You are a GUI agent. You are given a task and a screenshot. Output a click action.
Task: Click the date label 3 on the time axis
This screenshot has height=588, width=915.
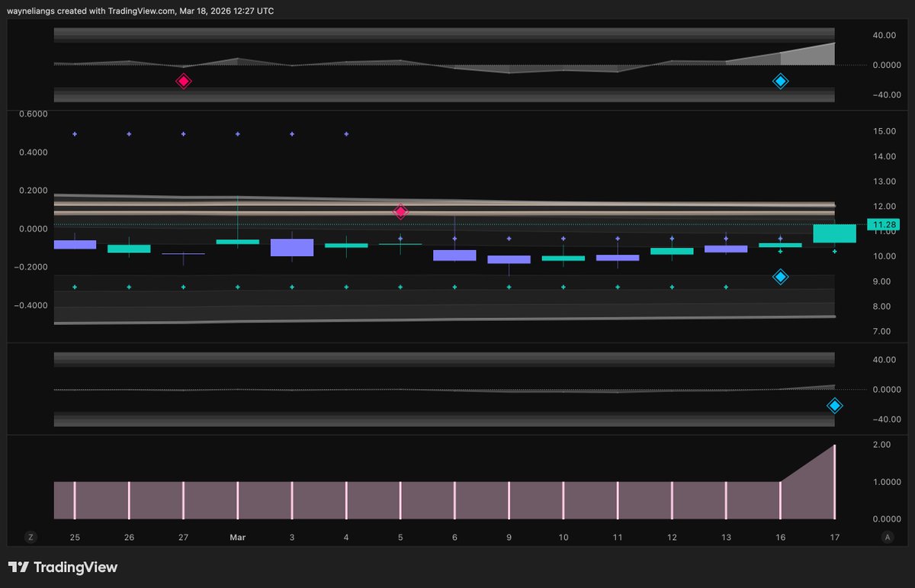coord(292,538)
